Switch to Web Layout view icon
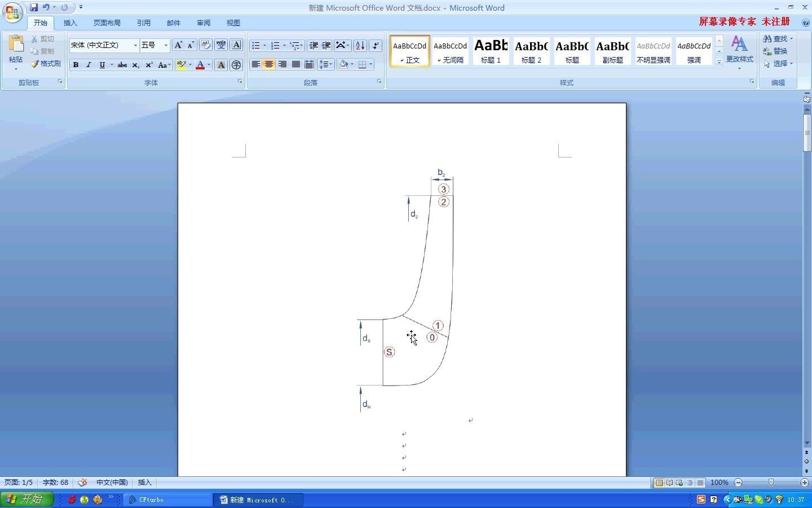This screenshot has height=508, width=812. 679,483
